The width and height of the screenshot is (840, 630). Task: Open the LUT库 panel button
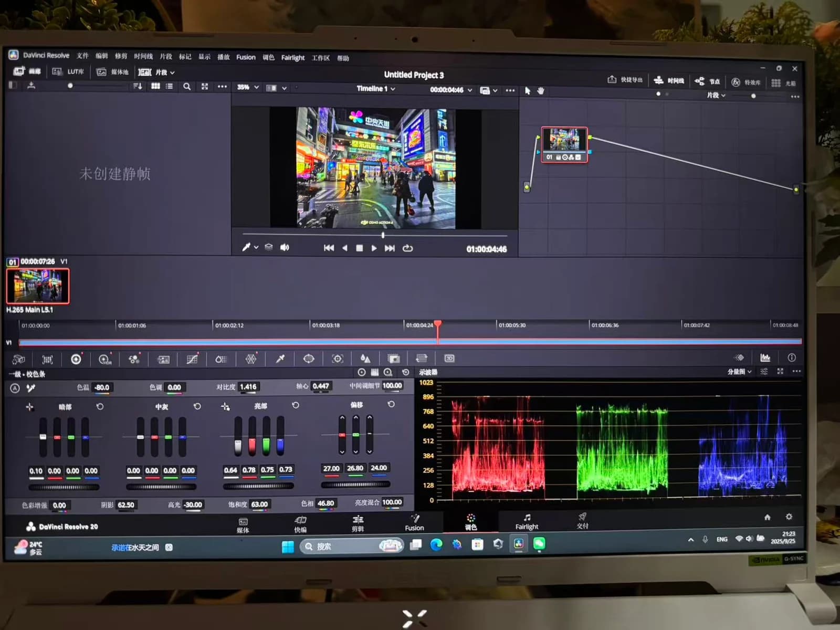coord(68,72)
